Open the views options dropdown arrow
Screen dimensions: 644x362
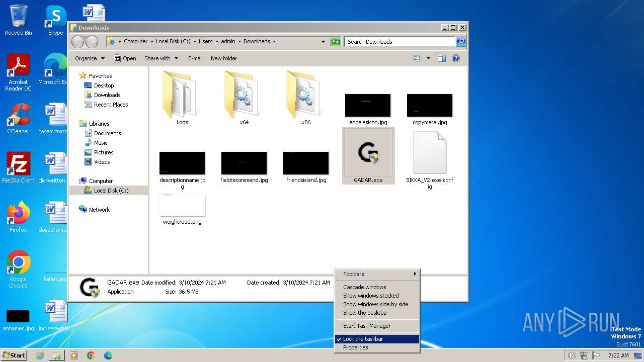pyautogui.click(x=428, y=58)
